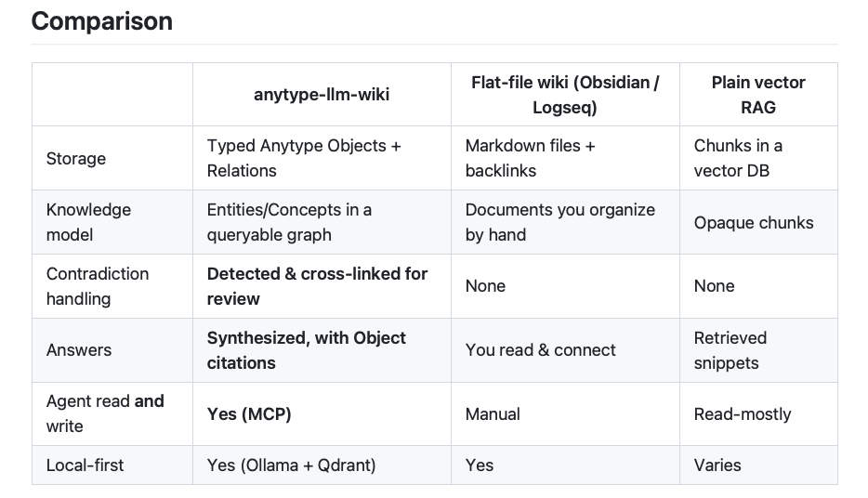The width and height of the screenshot is (868, 498).
Task: Select the anytype-llm-wiki column header
Action: click(322, 95)
